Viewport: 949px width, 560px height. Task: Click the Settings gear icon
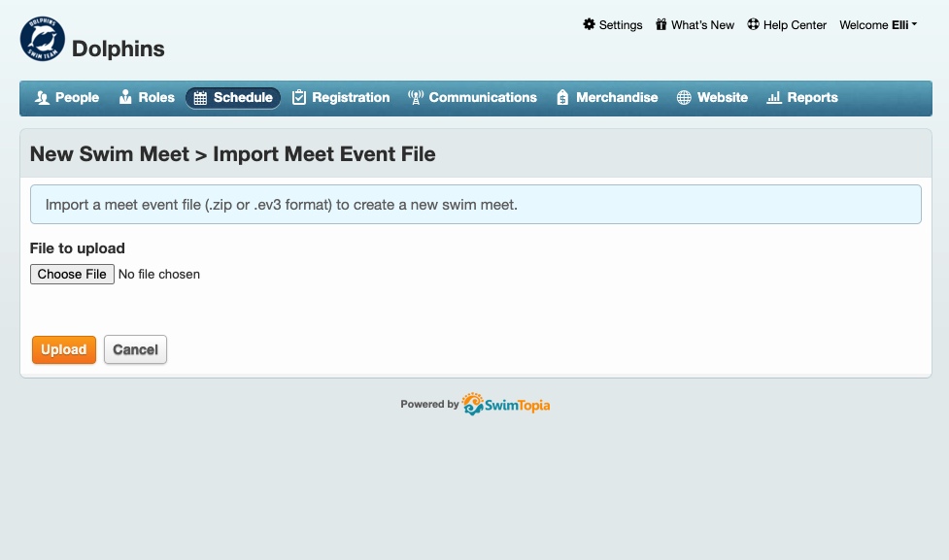pyautogui.click(x=589, y=24)
